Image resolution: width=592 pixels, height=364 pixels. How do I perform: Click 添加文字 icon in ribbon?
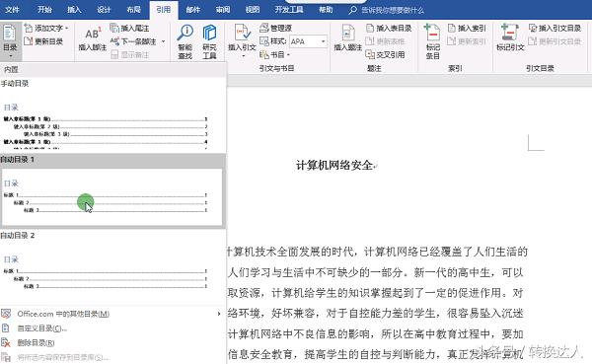(29, 29)
